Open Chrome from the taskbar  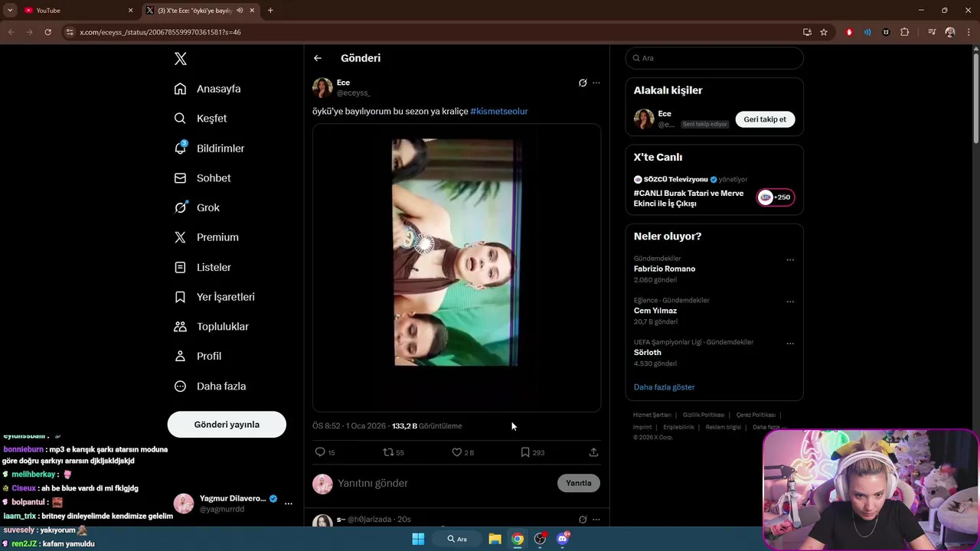[x=518, y=539]
